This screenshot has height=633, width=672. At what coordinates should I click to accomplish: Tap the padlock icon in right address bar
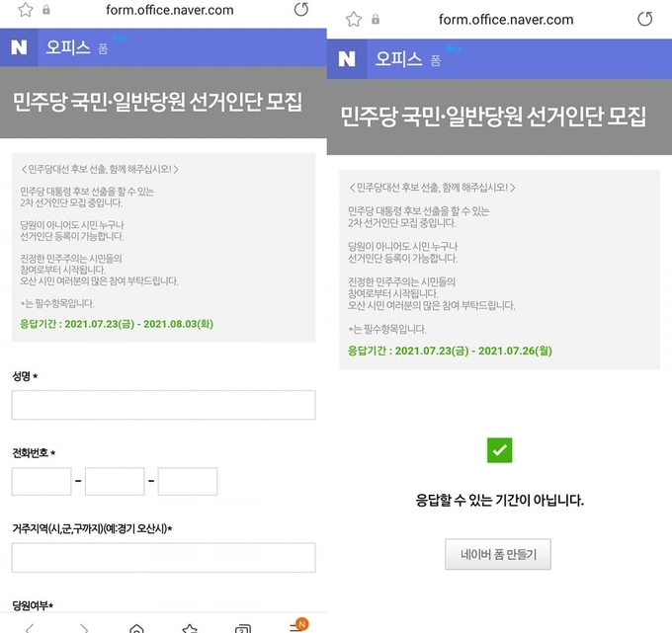pyautogui.click(x=376, y=20)
